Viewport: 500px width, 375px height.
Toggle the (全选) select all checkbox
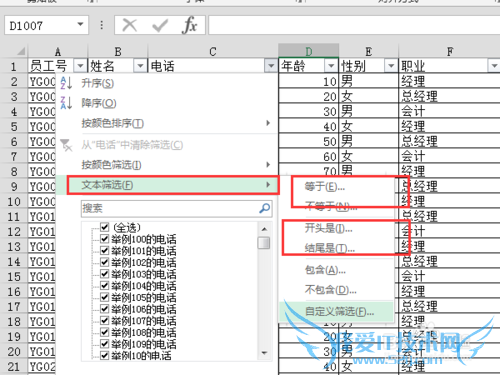point(105,227)
